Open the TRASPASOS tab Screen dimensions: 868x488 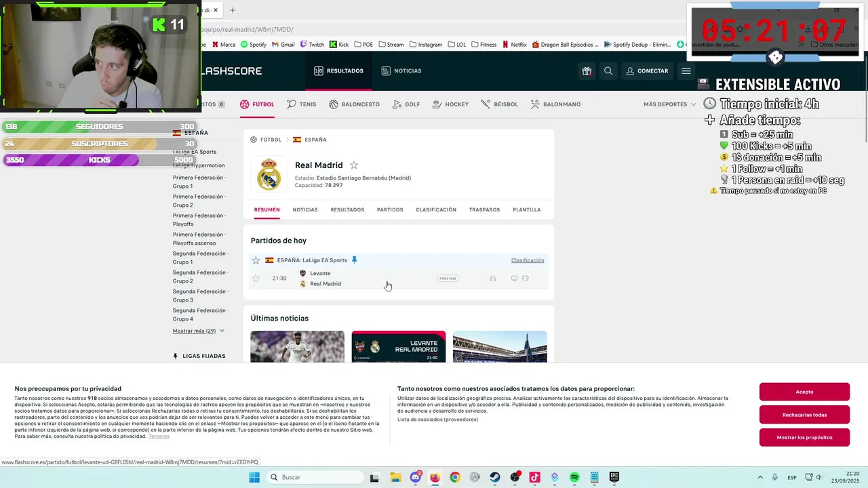tap(484, 209)
